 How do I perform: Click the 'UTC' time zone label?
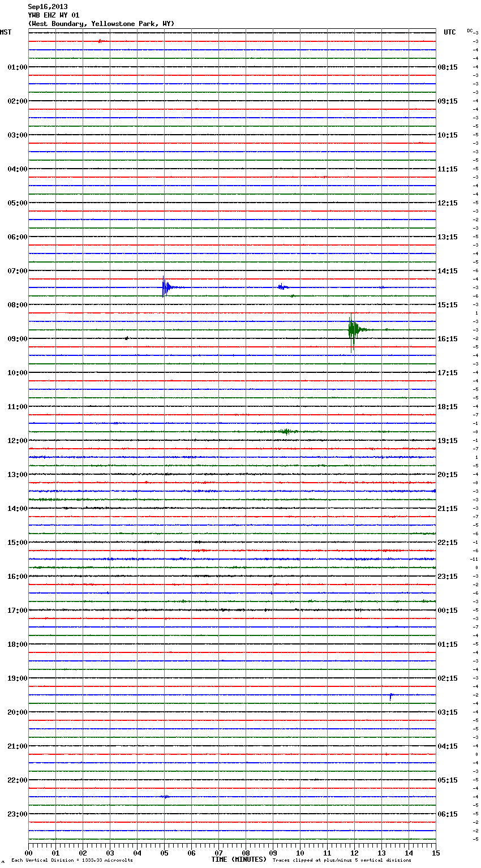[x=450, y=32]
